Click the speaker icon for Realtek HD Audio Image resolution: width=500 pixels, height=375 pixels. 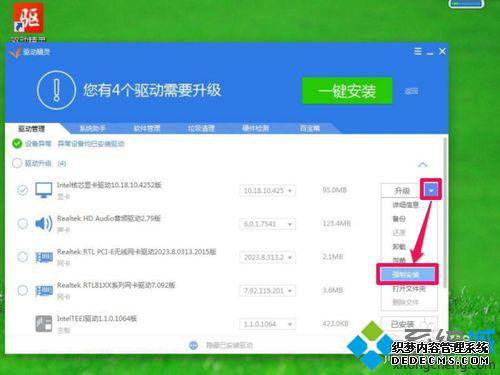pyautogui.click(x=44, y=223)
